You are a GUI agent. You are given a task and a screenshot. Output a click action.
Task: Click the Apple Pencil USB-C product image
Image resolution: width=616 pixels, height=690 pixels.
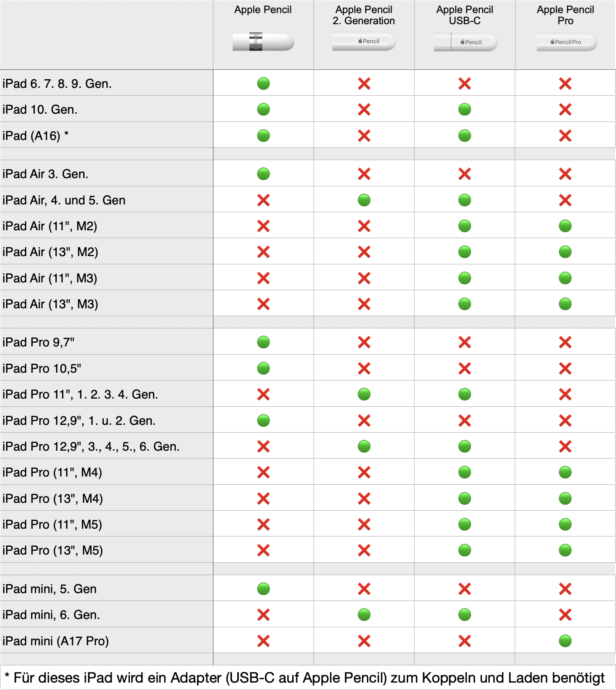click(x=465, y=42)
